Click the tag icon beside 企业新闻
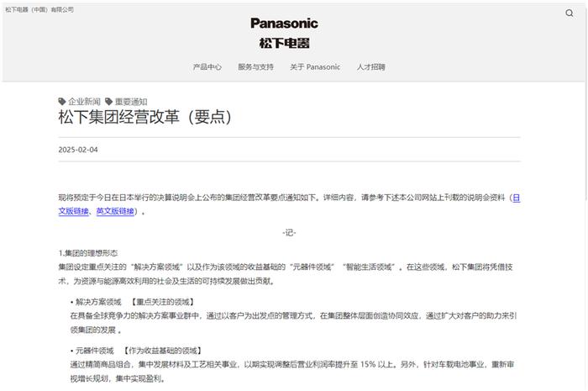The height and width of the screenshot is (391, 588). point(62,101)
